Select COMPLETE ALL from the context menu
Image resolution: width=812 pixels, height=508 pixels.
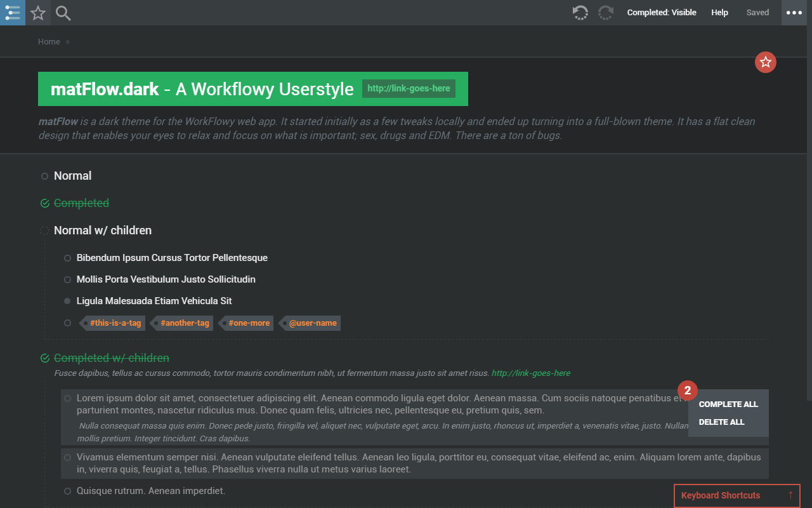point(728,404)
